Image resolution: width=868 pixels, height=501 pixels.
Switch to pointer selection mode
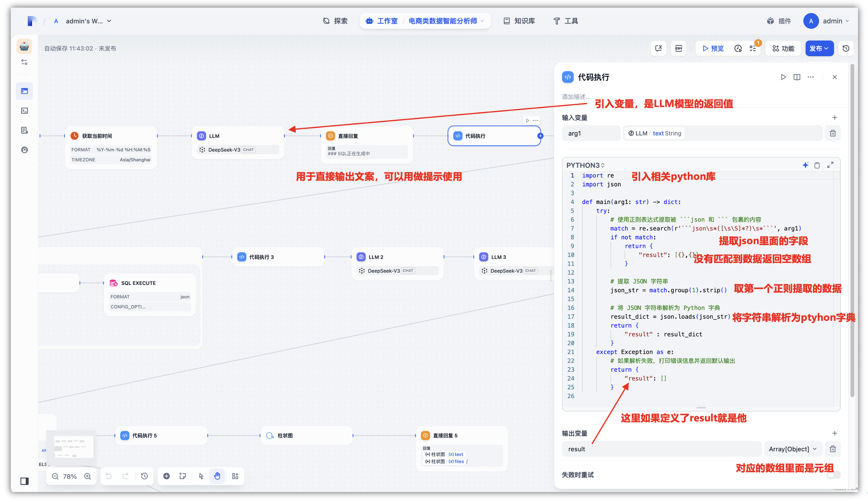click(x=201, y=476)
